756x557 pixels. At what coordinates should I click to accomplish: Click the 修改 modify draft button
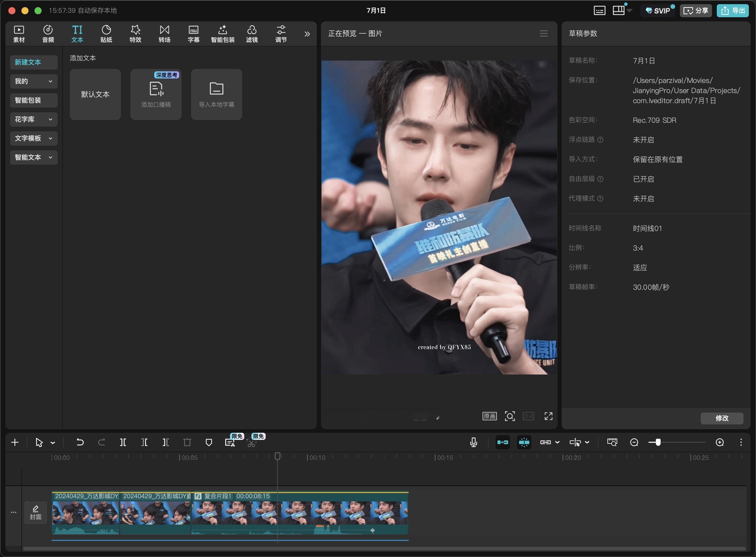pos(722,418)
